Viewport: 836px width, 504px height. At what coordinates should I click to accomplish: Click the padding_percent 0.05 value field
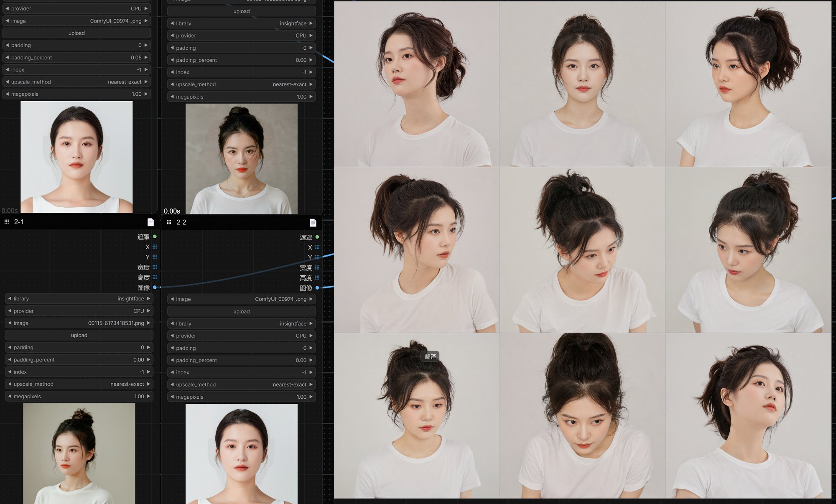(76, 58)
